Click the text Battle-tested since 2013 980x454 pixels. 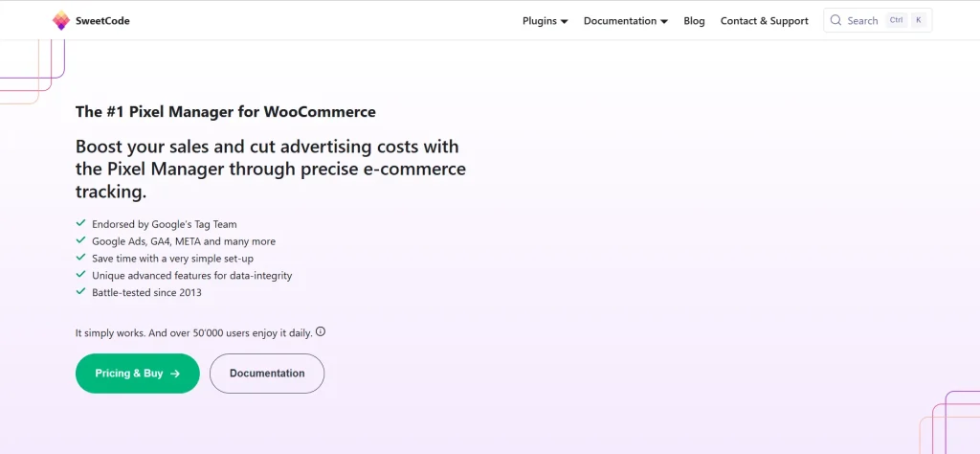(x=146, y=292)
